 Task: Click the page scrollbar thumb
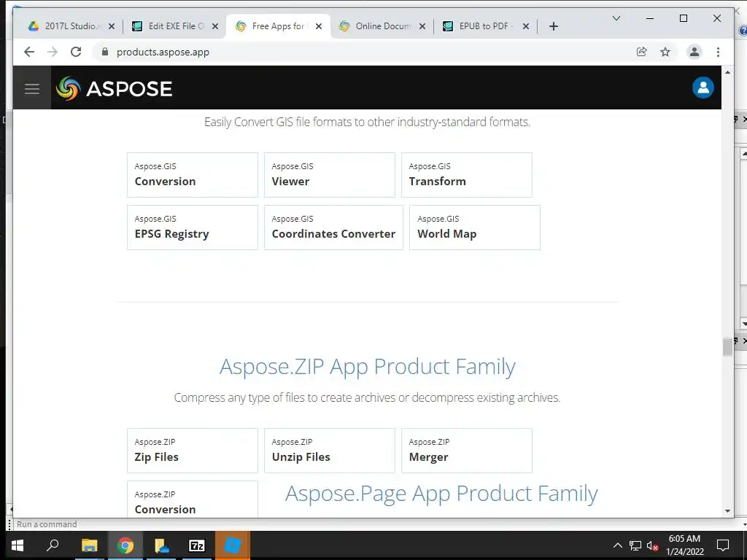[x=727, y=346]
